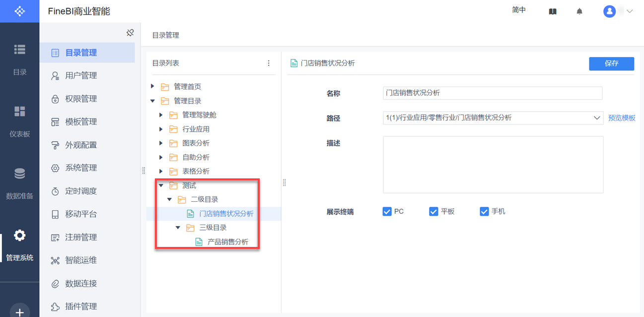The image size is (644, 317).
Task: Open the 数据准备 data preparation icon
Action: 19,174
